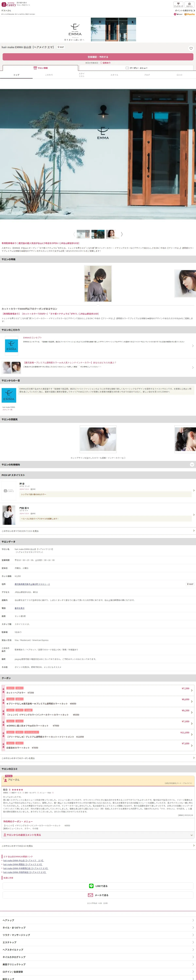Viewport: 196px width, 980px height.
Task: Open address link 鹿児島市上福元町
Action: click(32, 584)
